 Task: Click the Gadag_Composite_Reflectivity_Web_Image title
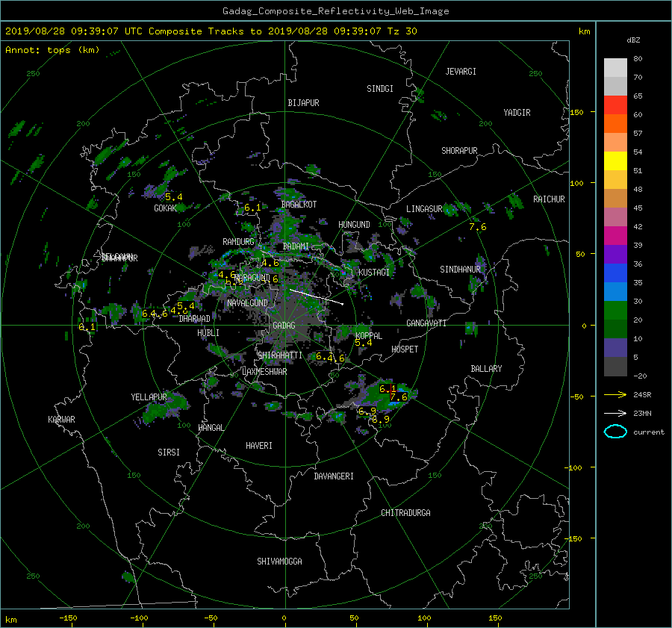pos(335,11)
